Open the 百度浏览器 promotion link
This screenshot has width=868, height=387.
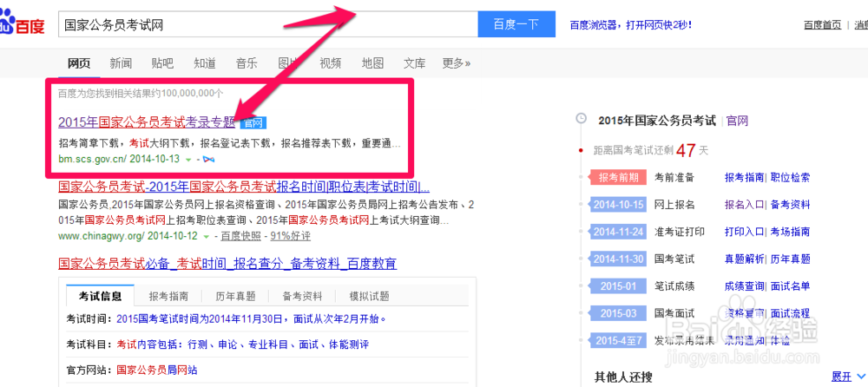(x=630, y=25)
